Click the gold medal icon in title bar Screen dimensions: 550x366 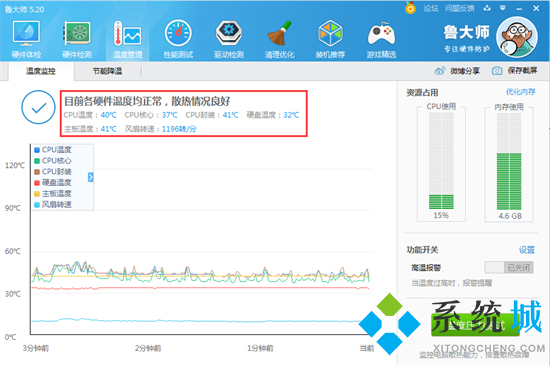point(410,8)
